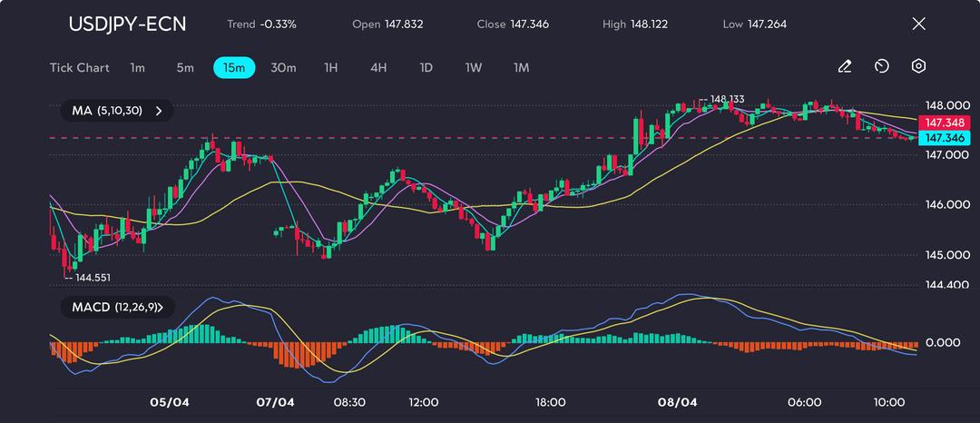Click the 147.000 price axis label
The height and width of the screenshot is (423, 980).
949,154
